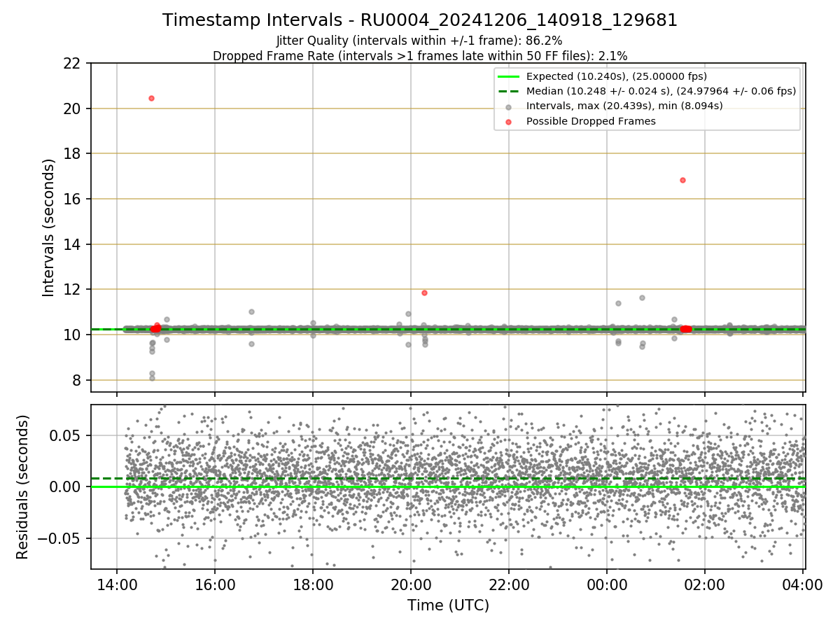
Task: Click the red dot marker in the legend
Action: [508, 121]
